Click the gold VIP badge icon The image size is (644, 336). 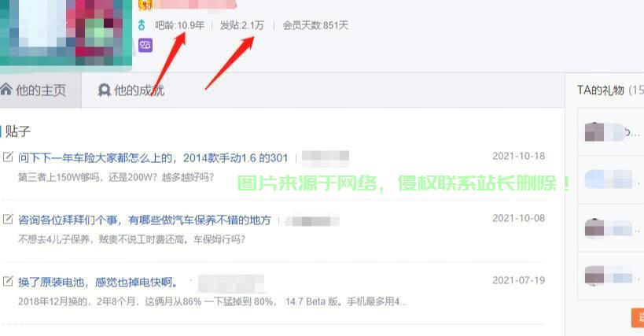(145, 5)
